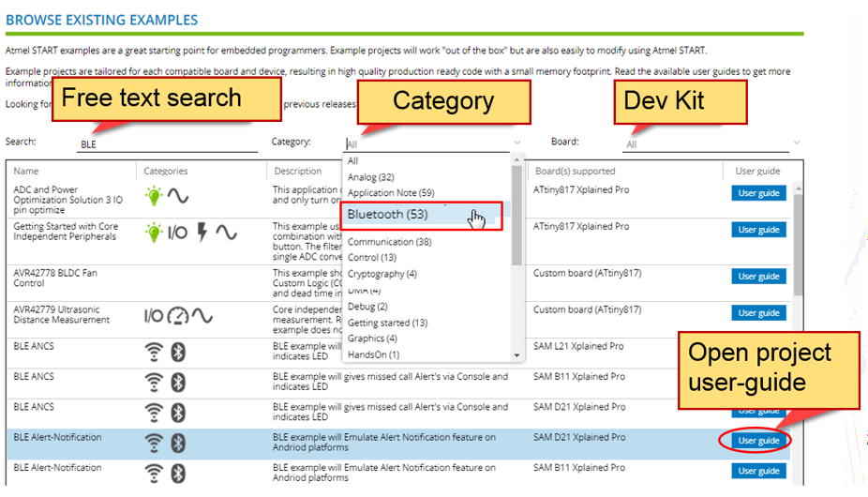Click the wireless icon in SAM L21 BLE ANCS row

coord(154,352)
